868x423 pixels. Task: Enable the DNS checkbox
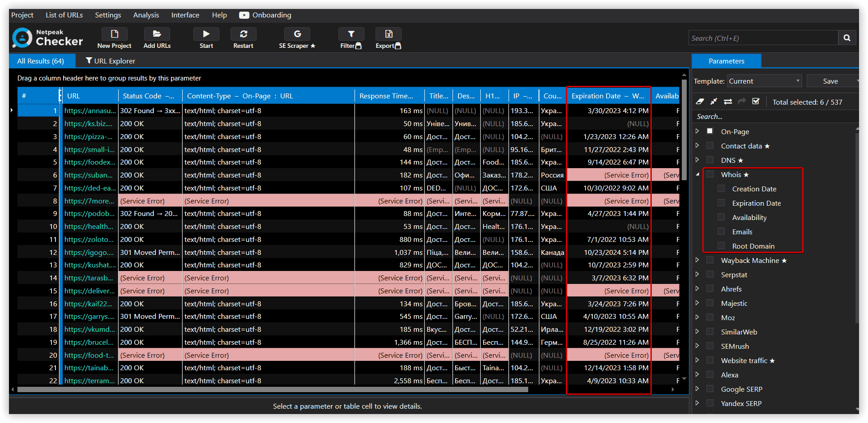[710, 160]
